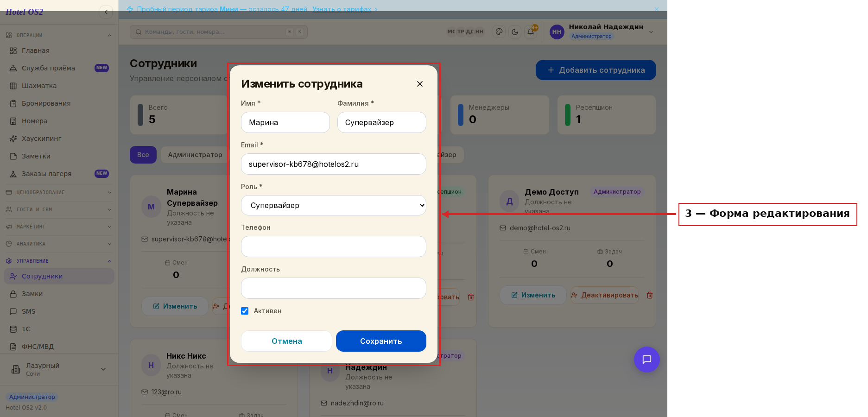Open the Николай Надеждин user menu
Screen dimensions: 868x417
[602, 32]
